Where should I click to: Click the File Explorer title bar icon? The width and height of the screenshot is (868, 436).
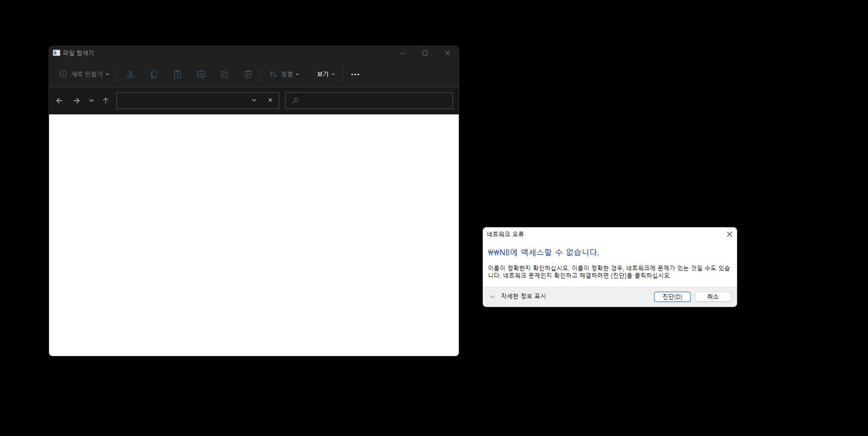pyautogui.click(x=56, y=53)
